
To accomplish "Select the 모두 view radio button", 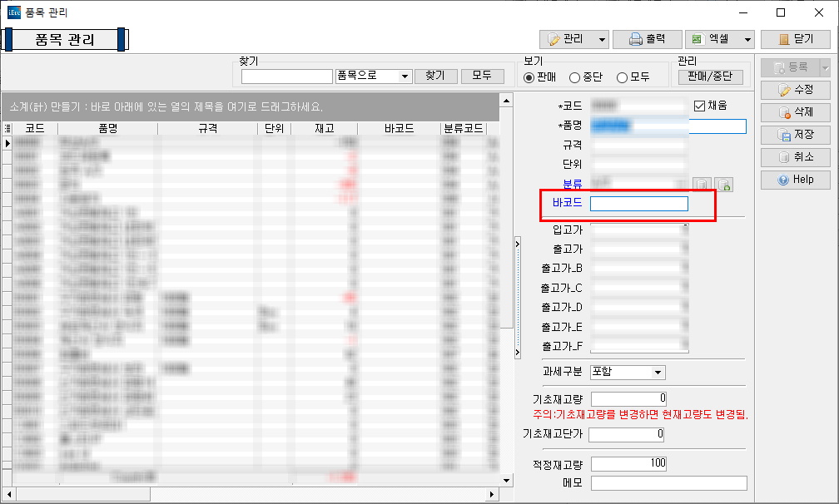I will point(622,77).
